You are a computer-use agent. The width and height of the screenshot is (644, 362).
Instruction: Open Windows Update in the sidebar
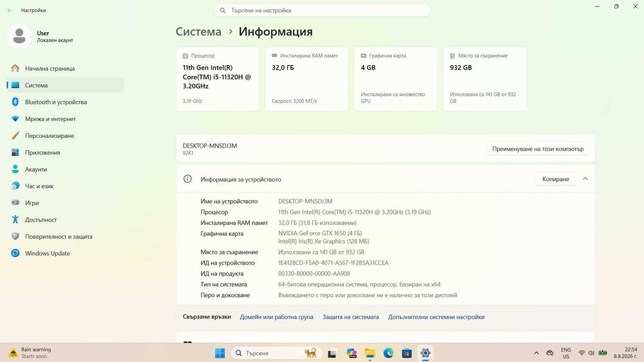click(x=65, y=254)
